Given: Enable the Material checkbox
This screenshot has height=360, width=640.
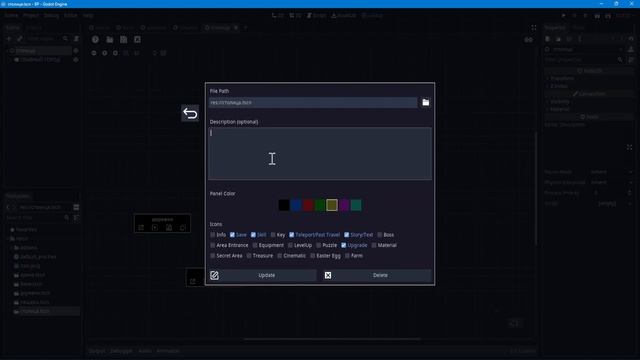Looking at the screenshot, I should point(374,245).
